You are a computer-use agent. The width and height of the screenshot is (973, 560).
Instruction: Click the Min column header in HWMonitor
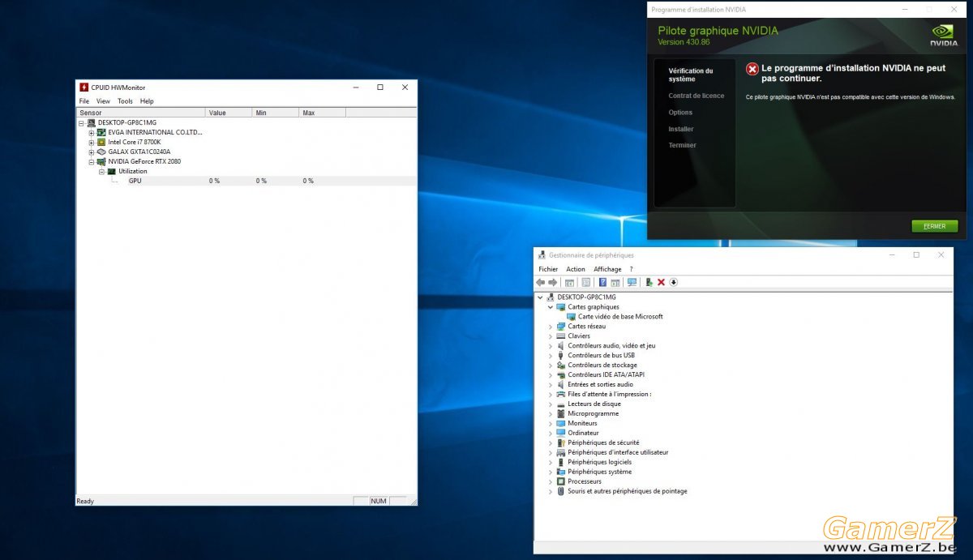click(276, 113)
